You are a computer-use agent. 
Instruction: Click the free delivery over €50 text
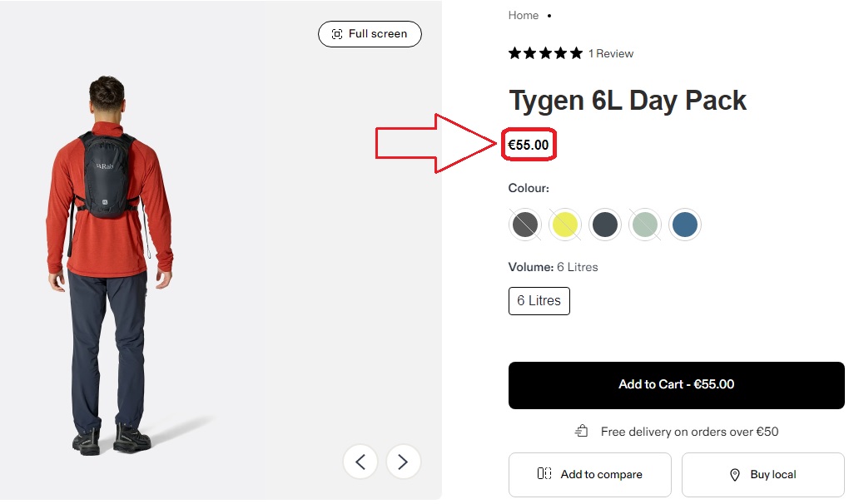(x=689, y=432)
